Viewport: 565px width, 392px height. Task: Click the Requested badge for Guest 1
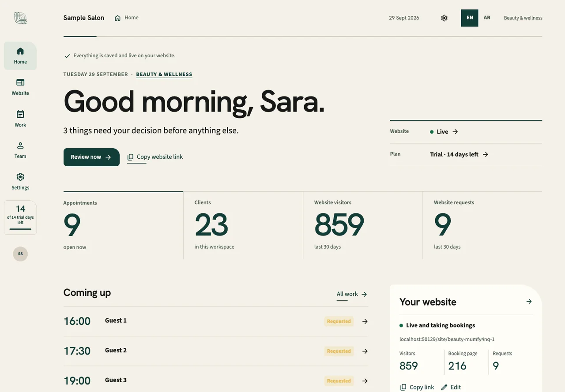[x=339, y=321]
